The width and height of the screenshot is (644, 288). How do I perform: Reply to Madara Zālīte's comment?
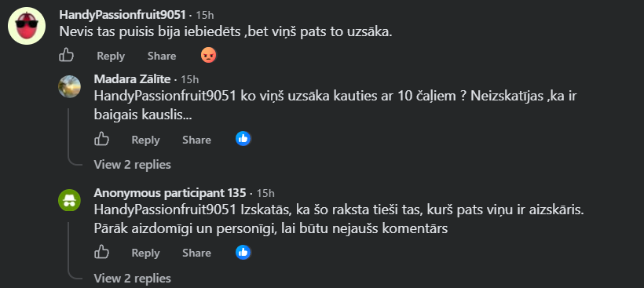[x=145, y=140]
